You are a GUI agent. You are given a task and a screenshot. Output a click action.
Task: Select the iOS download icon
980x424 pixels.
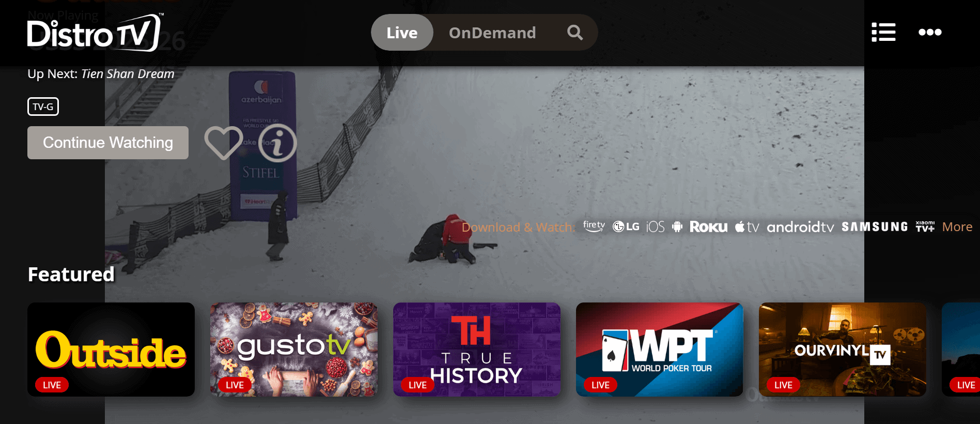[655, 226]
